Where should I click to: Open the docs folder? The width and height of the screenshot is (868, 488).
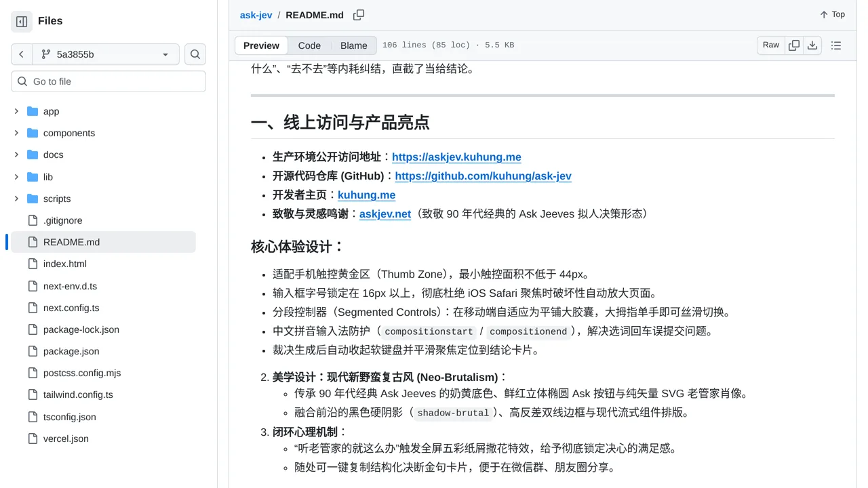tap(53, 155)
